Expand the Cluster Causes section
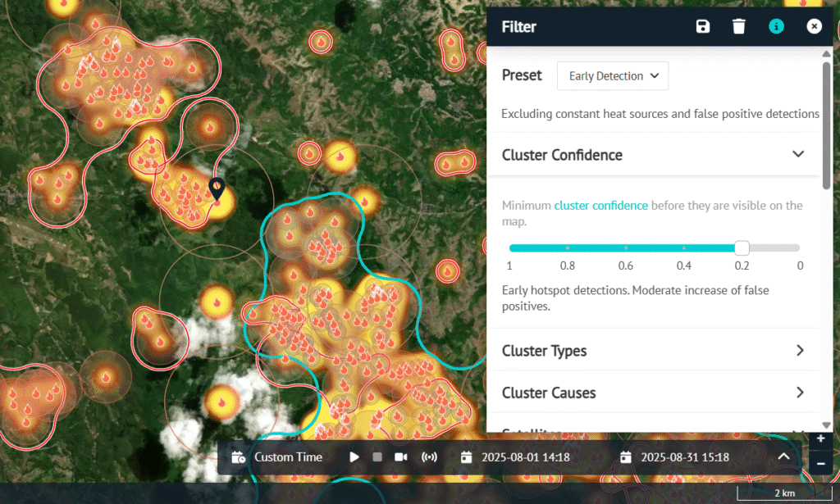The width and height of the screenshot is (840, 504). tap(799, 393)
